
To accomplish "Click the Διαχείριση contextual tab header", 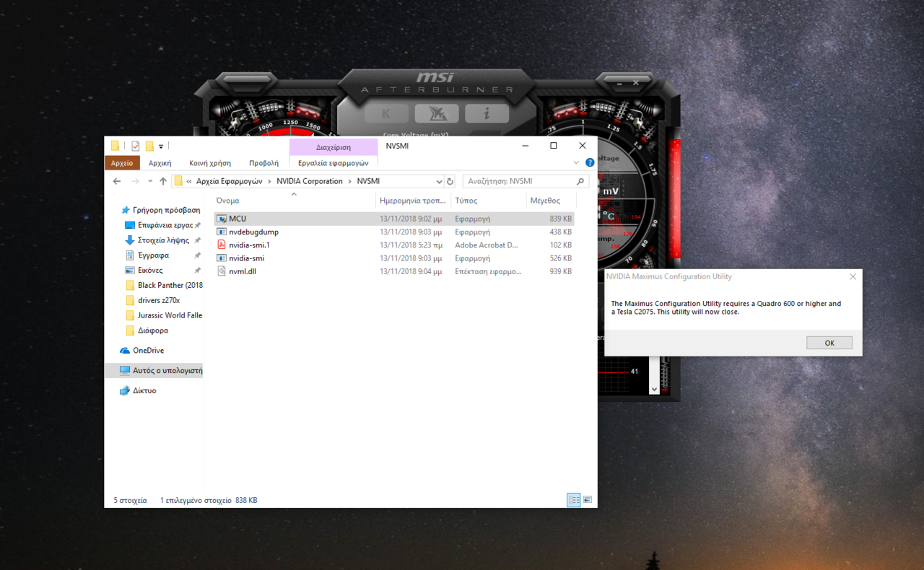I will [334, 146].
